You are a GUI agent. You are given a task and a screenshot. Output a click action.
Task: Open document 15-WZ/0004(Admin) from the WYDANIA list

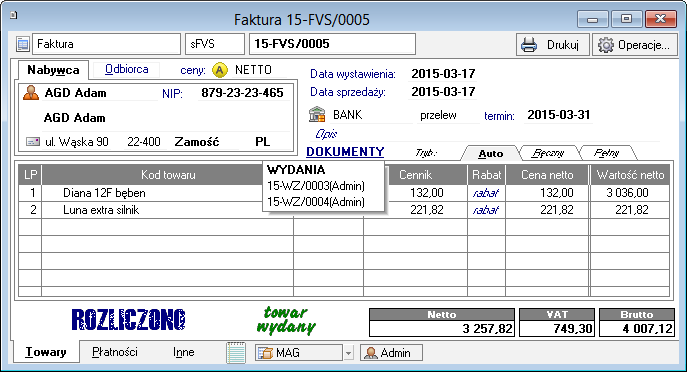coord(316,202)
